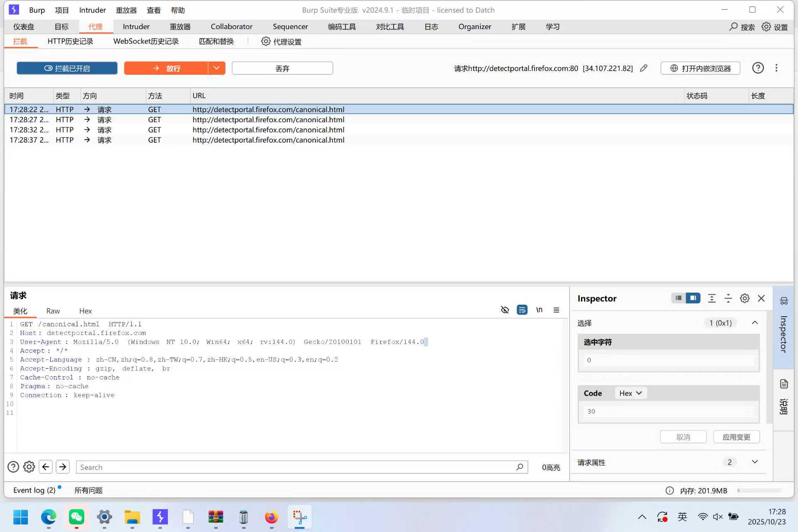Open the Code Hex format dropdown

click(x=631, y=393)
